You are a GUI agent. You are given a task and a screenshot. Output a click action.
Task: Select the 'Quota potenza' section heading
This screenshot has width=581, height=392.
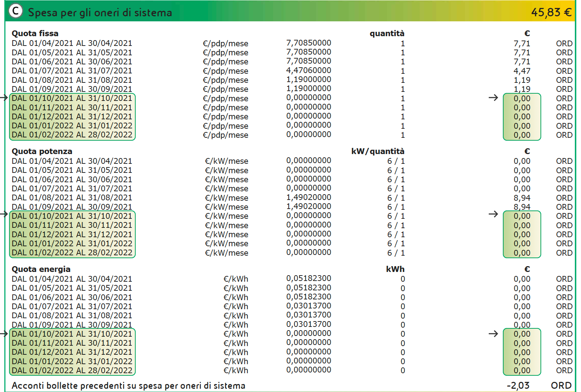click(x=42, y=152)
